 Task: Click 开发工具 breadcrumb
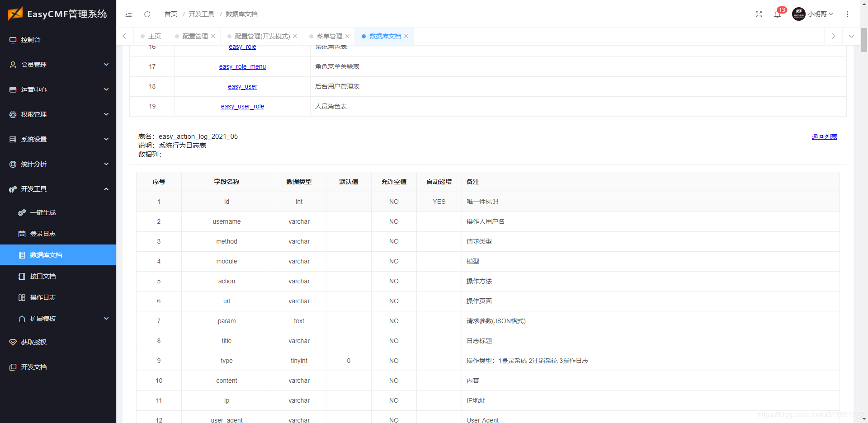pyautogui.click(x=202, y=14)
